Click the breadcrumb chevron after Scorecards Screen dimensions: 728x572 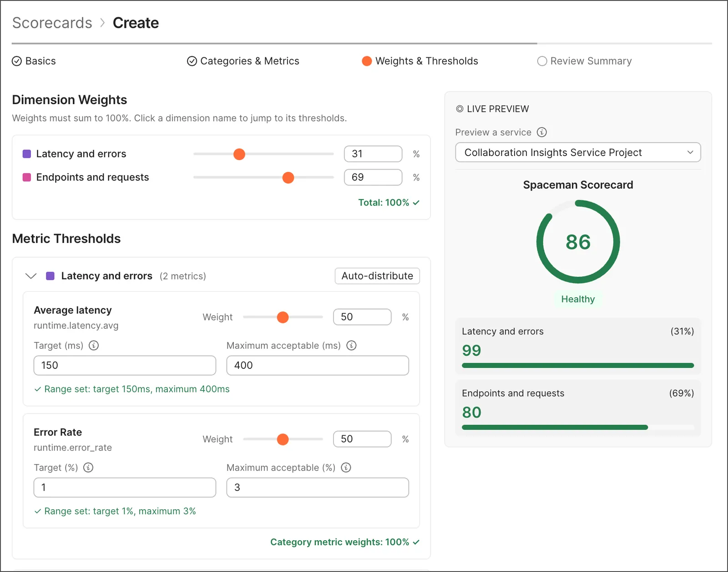102,23
